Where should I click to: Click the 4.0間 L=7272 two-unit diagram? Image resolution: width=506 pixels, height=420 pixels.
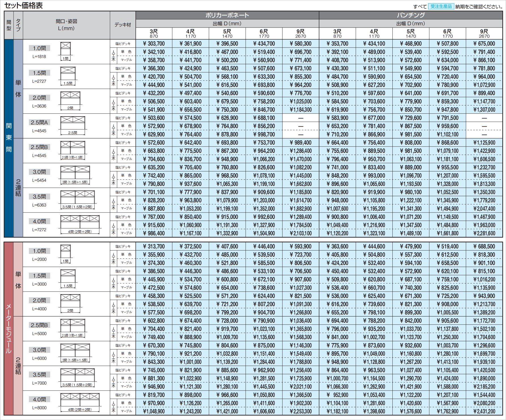coord(80,224)
